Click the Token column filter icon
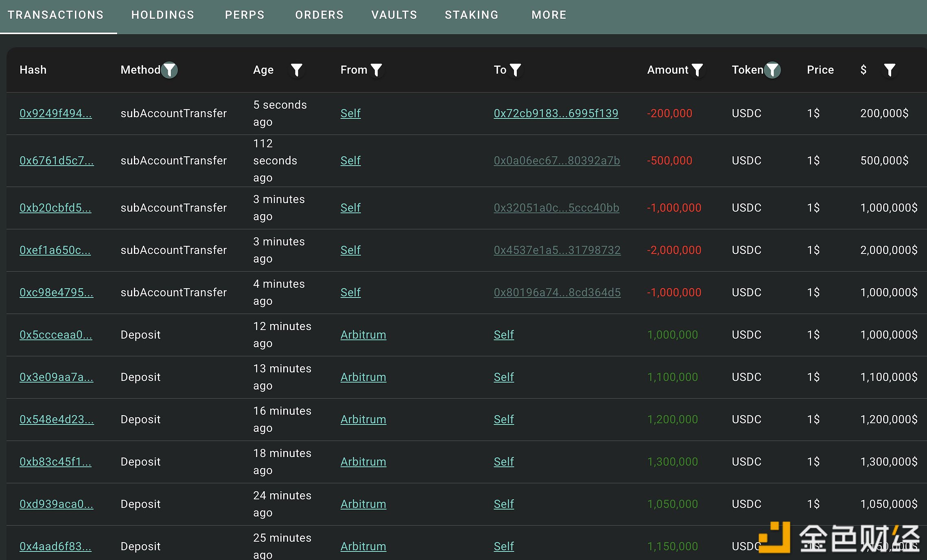The image size is (927, 560). pyautogui.click(x=772, y=70)
